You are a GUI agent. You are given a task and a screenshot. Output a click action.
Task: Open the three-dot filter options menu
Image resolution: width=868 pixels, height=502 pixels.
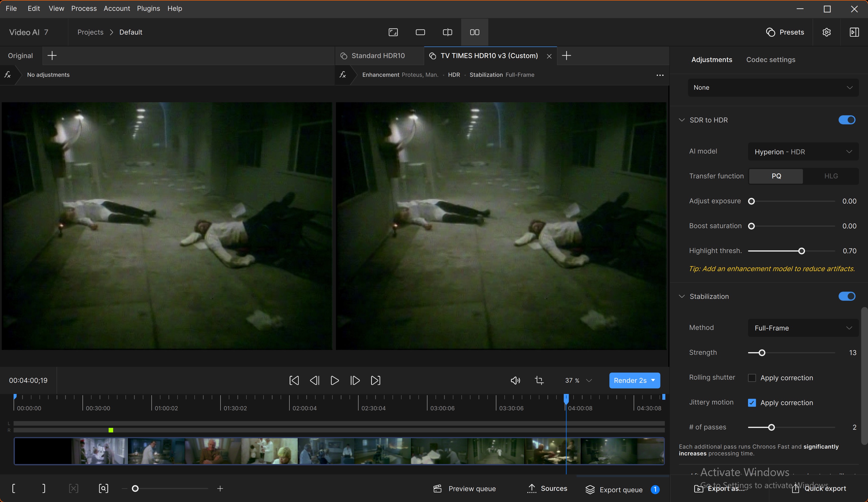[660, 75]
